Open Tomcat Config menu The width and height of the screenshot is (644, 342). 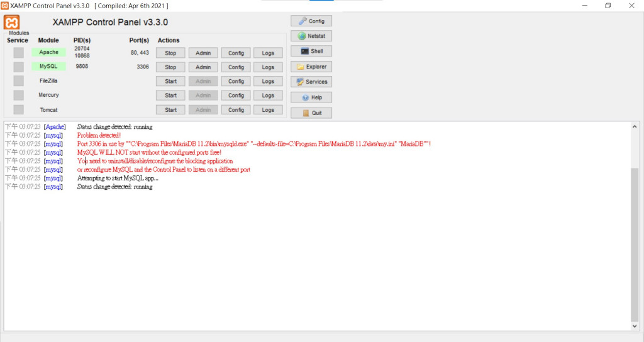click(236, 109)
